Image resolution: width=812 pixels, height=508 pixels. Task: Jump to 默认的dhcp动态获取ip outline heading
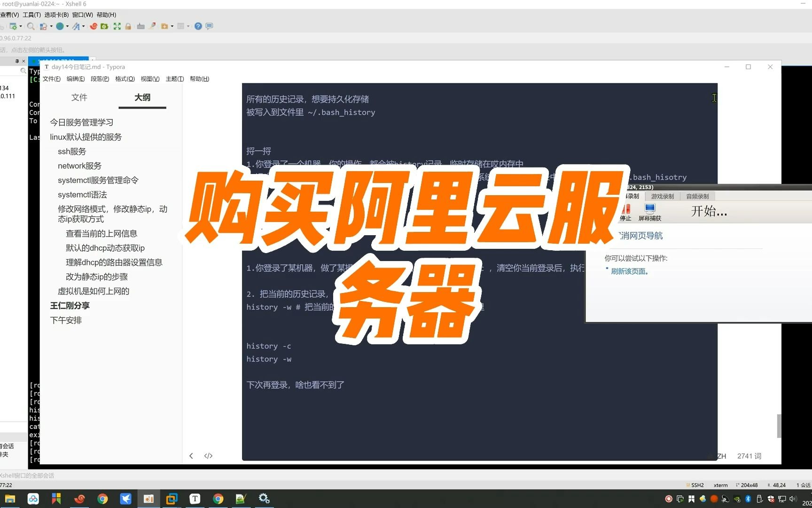105,248
